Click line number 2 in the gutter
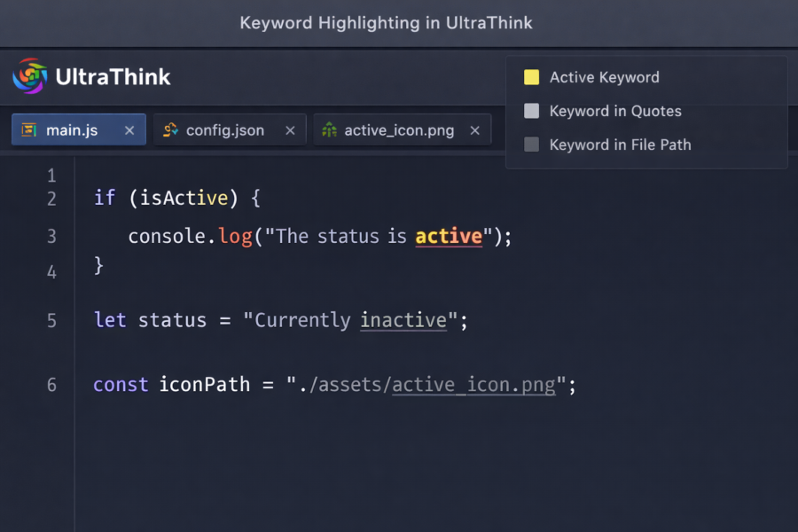 click(x=51, y=199)
